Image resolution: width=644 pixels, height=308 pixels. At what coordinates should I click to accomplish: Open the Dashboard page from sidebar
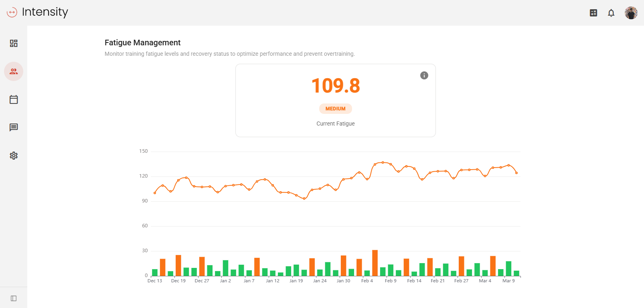[14, 43]
